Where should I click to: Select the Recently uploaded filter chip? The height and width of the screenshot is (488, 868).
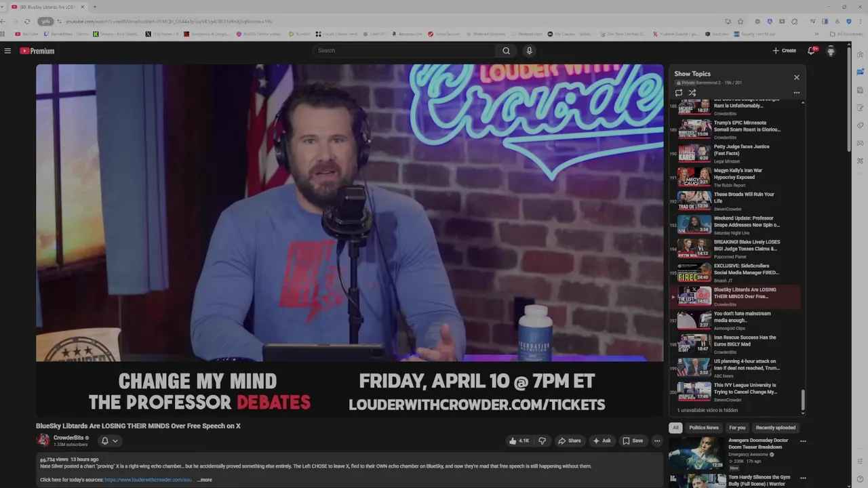[776, 428]
